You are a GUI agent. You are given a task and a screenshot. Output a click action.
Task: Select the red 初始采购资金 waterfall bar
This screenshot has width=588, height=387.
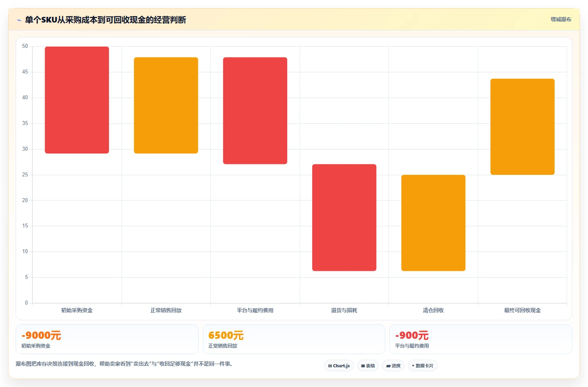click(77, 100)
